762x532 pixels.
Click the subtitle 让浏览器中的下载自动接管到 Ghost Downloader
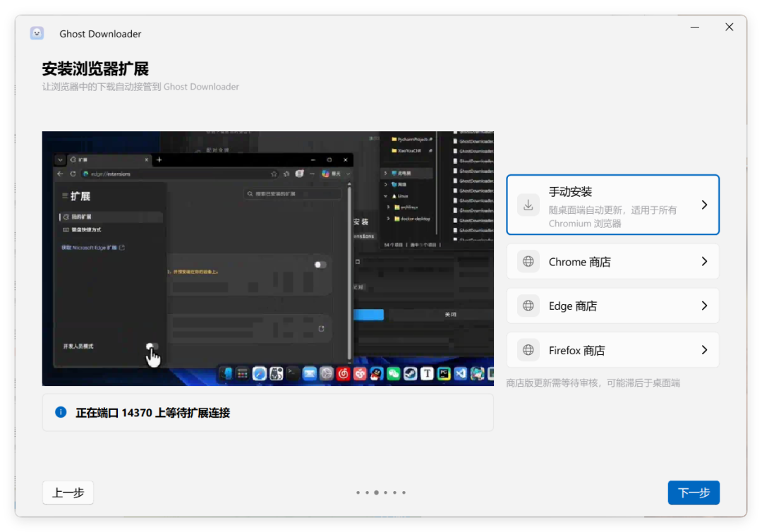140,87
